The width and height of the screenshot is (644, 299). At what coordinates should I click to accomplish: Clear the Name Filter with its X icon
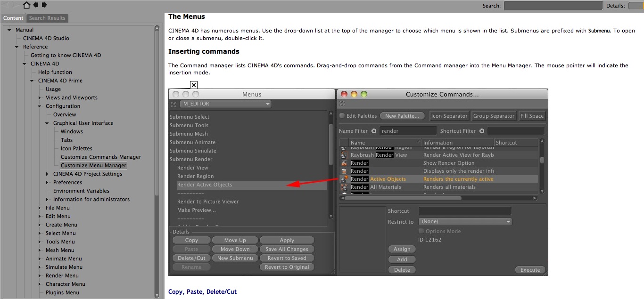(374, 131)
